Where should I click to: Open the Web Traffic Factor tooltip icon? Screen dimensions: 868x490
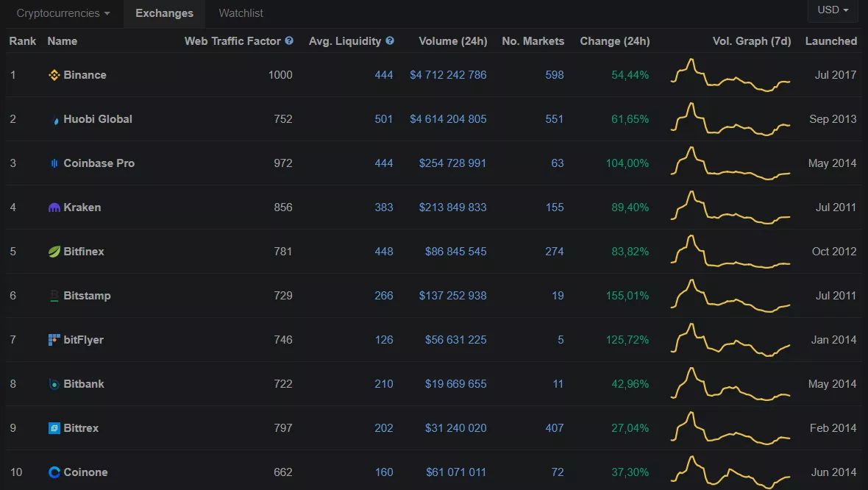(290, 40)
